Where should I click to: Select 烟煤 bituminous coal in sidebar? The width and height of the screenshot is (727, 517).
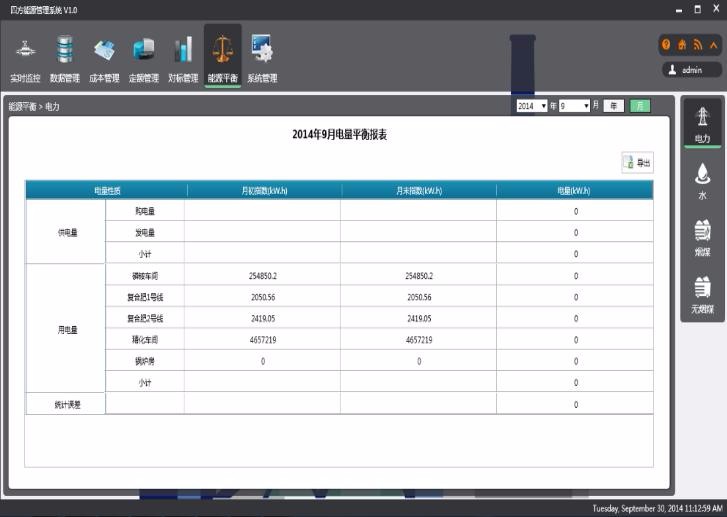tap(702, 238)
